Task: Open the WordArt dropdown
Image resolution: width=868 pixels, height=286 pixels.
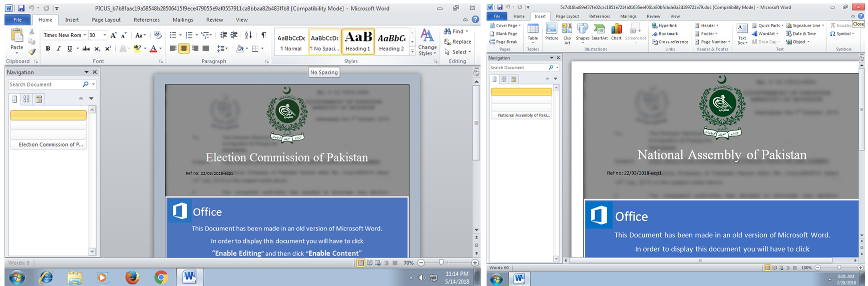Action: click(x=765, y=34)
